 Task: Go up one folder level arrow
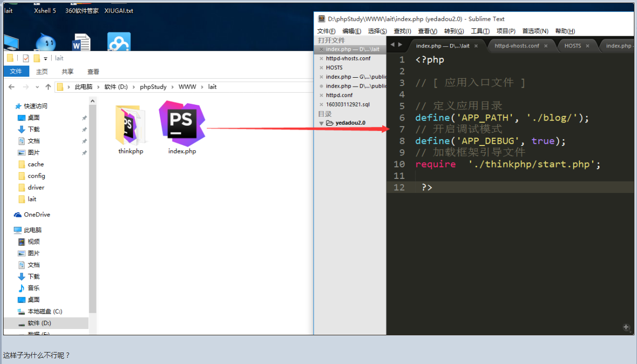(48, 87)
